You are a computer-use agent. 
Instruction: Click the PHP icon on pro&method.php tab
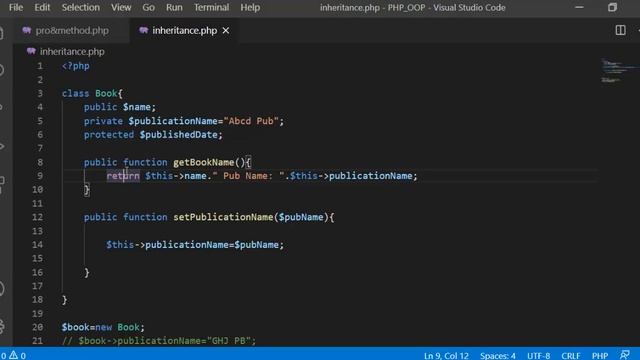[27, 30]
